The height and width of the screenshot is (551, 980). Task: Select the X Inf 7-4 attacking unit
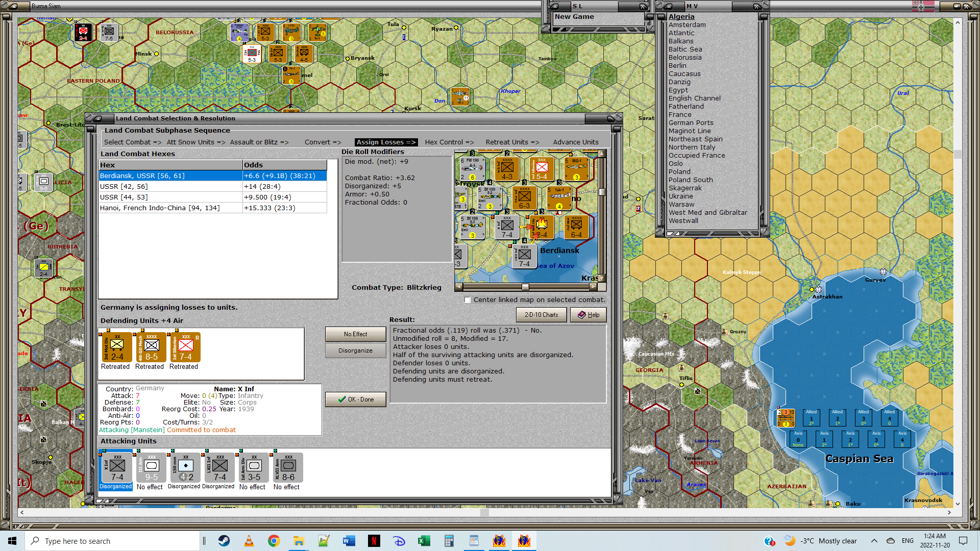coord(117,467)
